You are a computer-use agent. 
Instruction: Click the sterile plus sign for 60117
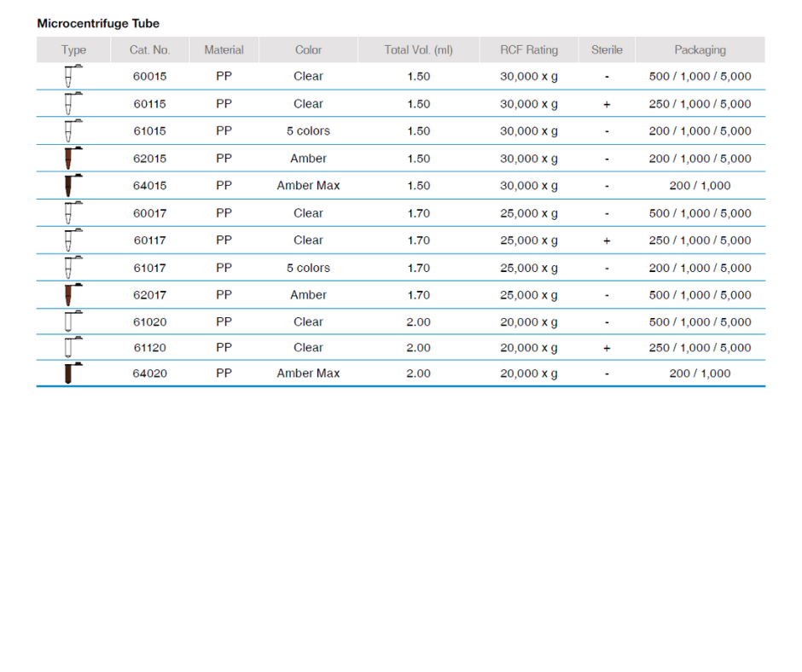tap(607, 240)
